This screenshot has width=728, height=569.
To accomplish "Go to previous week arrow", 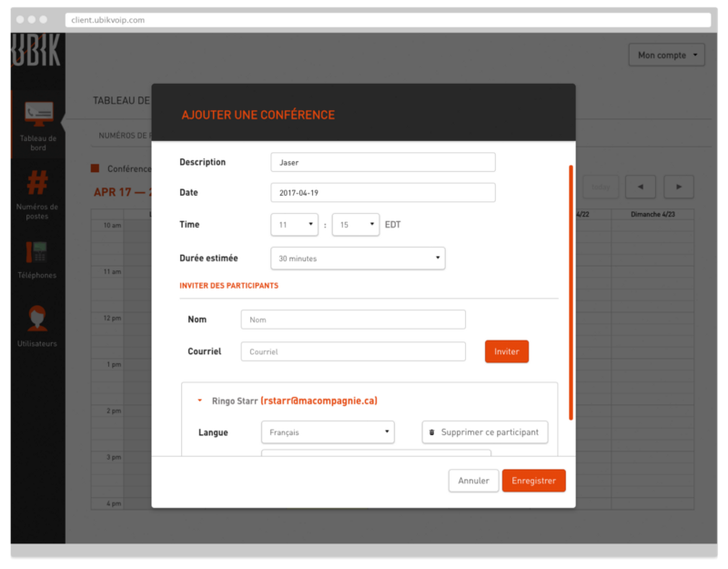I will pyautogui.click(x=641, y=187).
